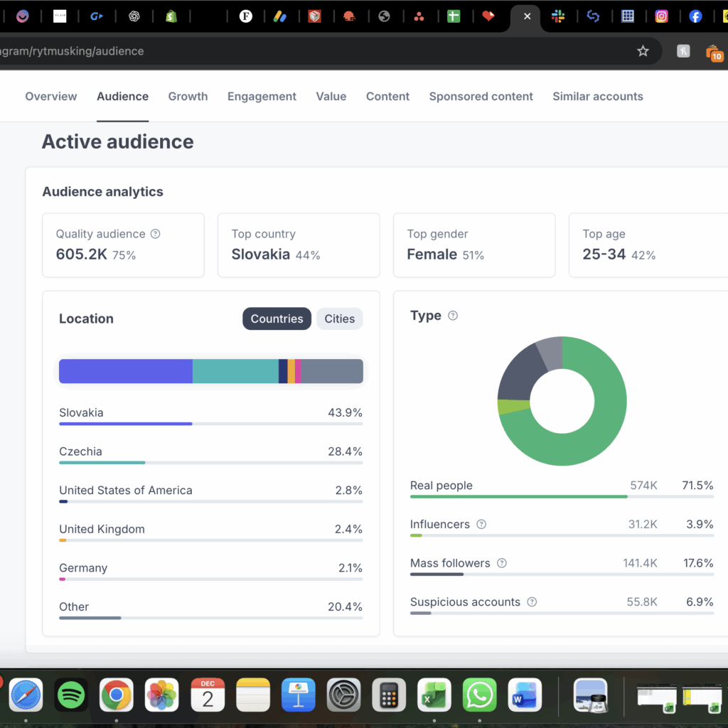This screenshot has width=728, height=728.
Task: Click info icon next to Type
Action: (453, 316)
